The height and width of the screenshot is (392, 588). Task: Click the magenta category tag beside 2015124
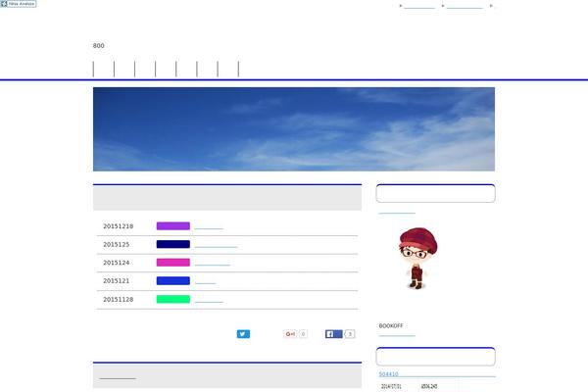173,263
